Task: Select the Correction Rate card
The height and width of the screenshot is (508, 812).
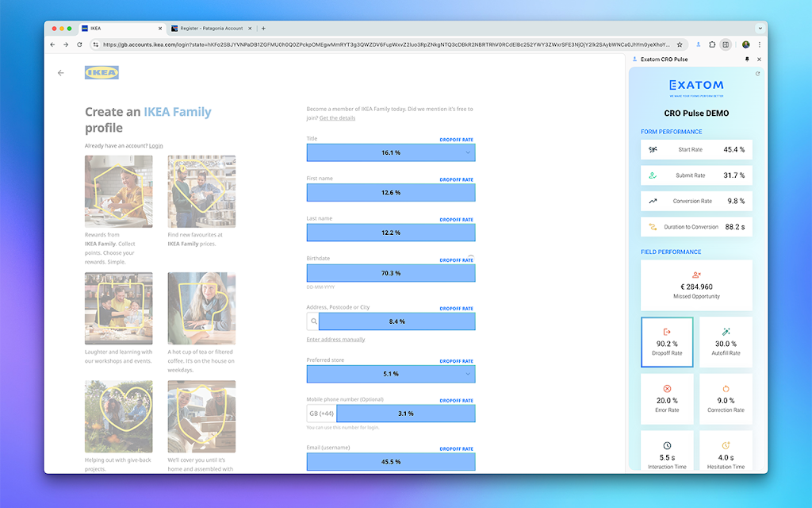Action: click(726, 399)
